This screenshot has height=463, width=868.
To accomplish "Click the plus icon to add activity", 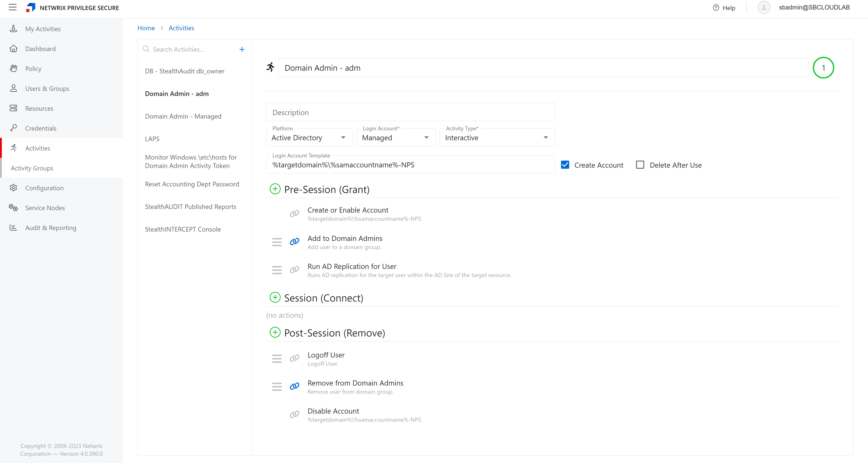I will pyautogui.click(x=242, y=50).
